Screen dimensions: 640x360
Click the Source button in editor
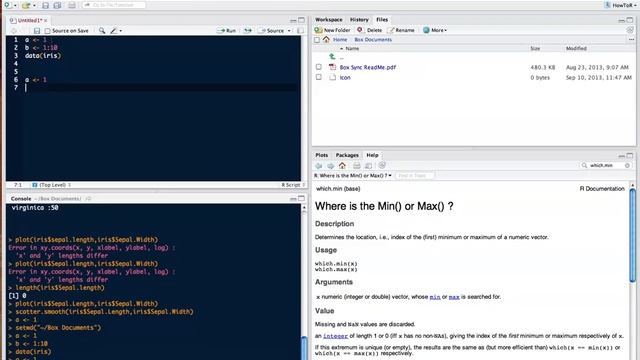pos(271,31)
